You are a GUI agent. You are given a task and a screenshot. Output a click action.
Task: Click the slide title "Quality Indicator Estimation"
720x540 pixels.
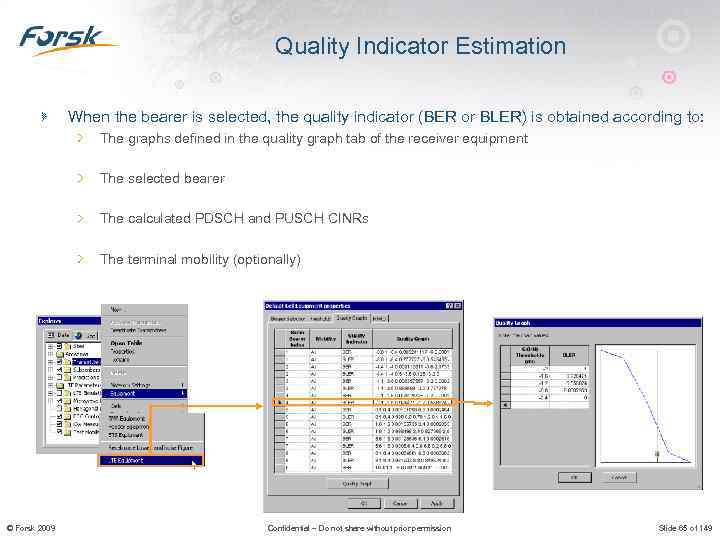[x=420, y=46]
